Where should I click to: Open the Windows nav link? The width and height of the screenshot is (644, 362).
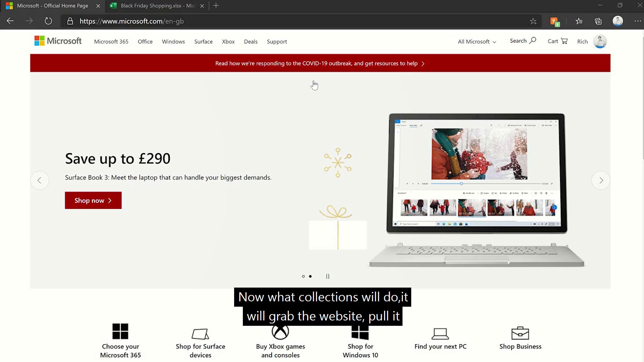173,42
